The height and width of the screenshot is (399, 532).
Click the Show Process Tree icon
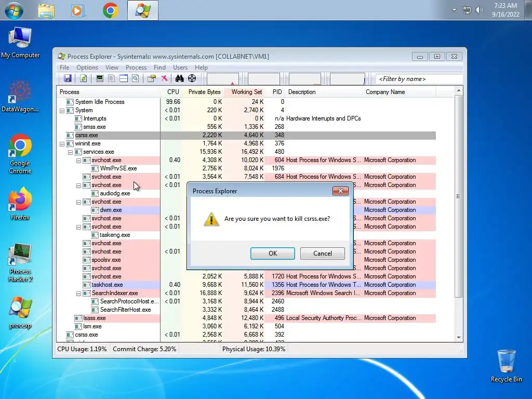point(111,79)
